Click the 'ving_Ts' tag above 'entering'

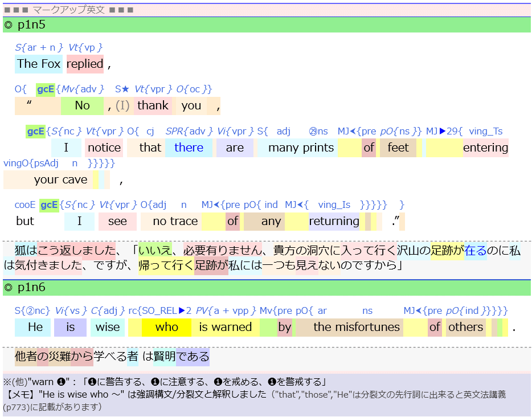click(x=485, y=131)
